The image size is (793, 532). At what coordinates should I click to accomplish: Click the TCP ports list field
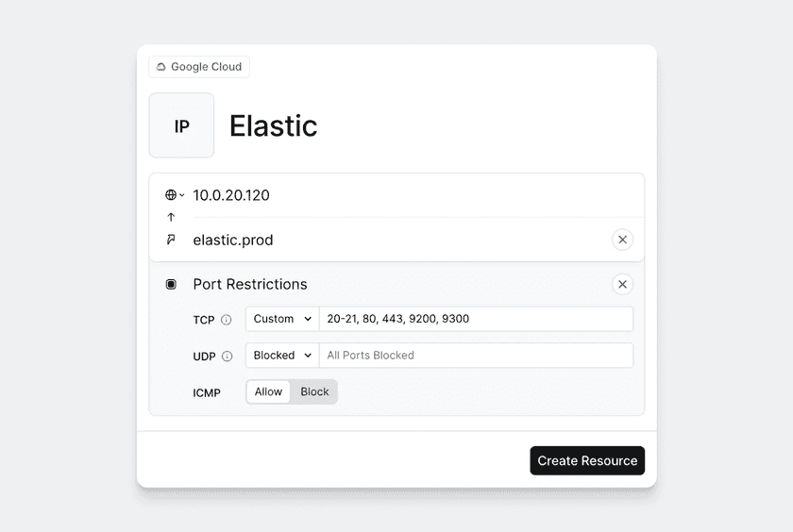pyautogui.click(x=476, y=319)
